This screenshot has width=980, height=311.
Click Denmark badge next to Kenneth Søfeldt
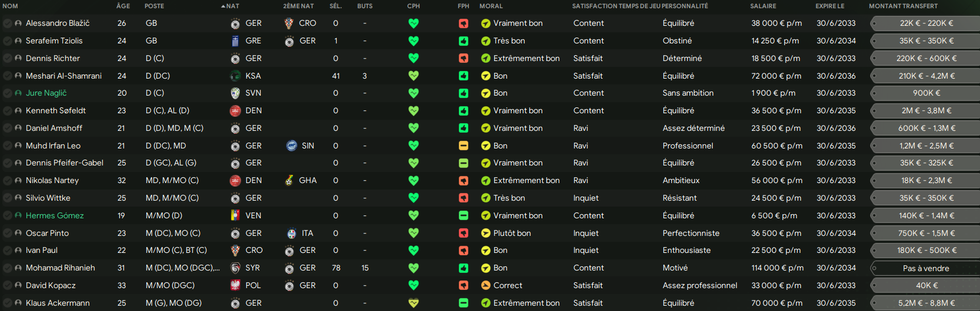point(235,111)
